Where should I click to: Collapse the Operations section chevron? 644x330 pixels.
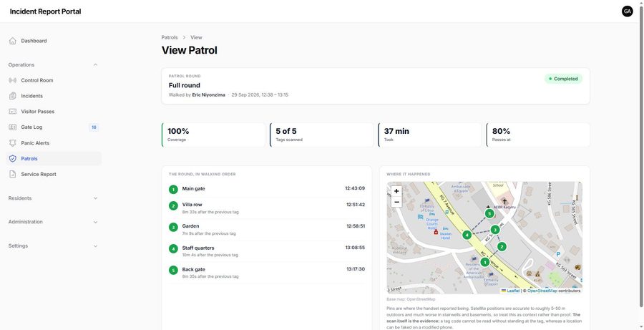tap(95, 65)
